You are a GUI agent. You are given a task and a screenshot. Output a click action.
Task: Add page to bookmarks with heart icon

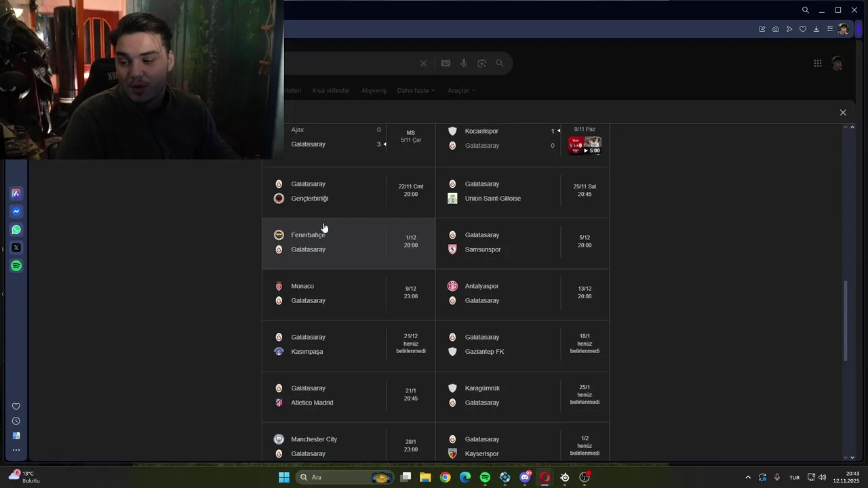pyautogui.click(x=803, y=29)
